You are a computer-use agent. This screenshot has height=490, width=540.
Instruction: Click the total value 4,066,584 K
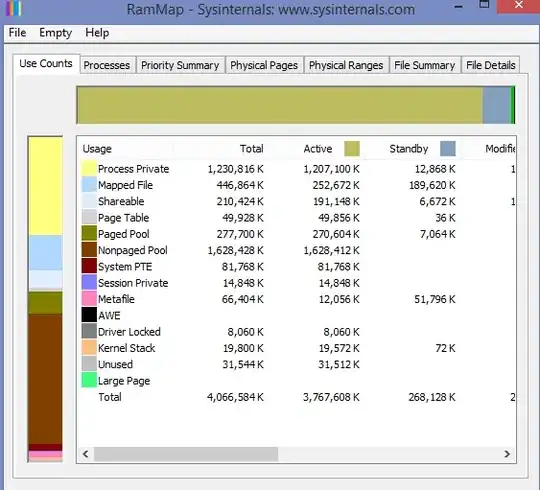pos(235,397)
